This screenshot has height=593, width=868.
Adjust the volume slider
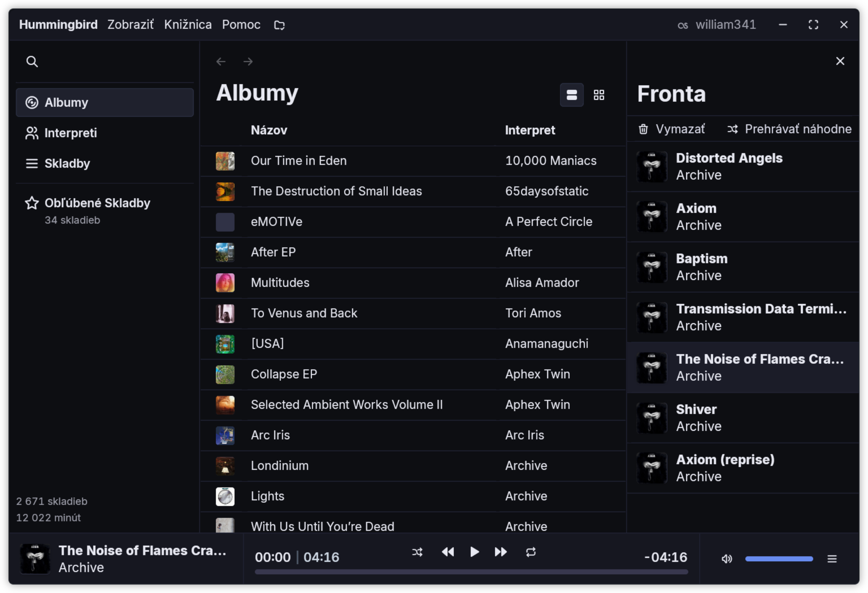point(779,559)
